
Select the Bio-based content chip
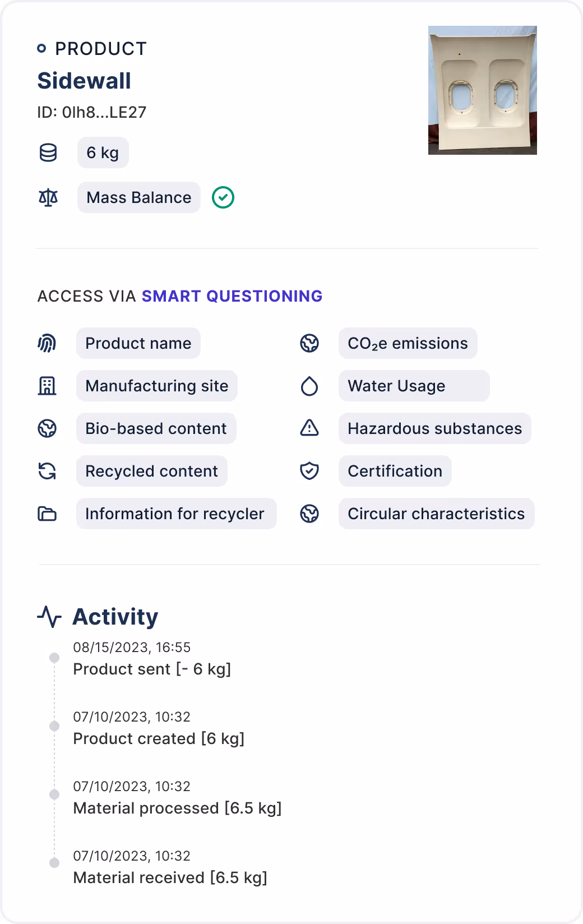pyautogui.click(x=156, y=428)
